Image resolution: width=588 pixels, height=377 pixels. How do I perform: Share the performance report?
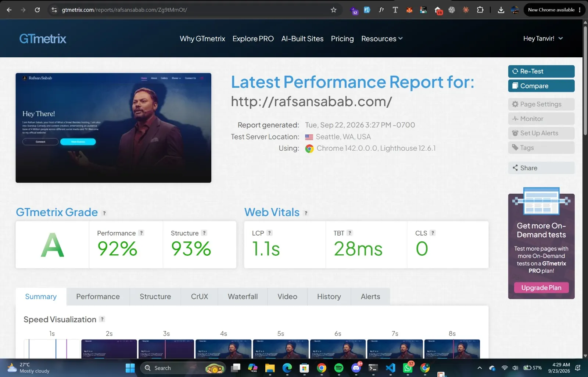coord(541,168)
